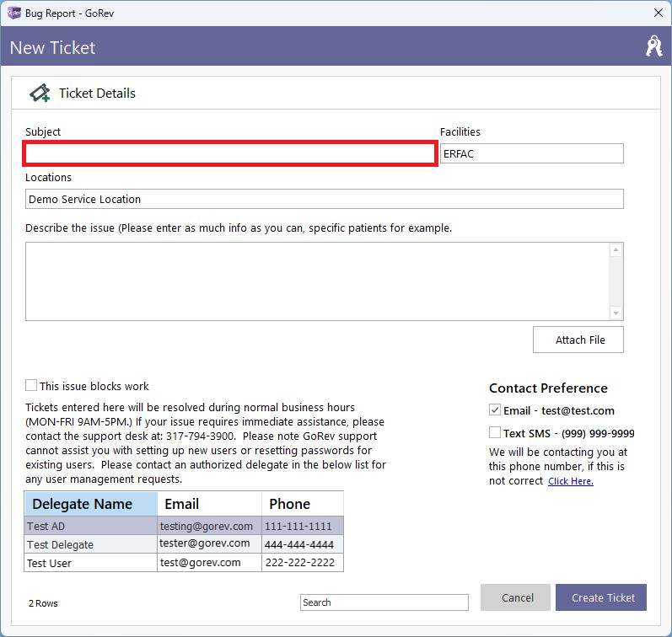Close the Bug Report window

click(659, 13)
